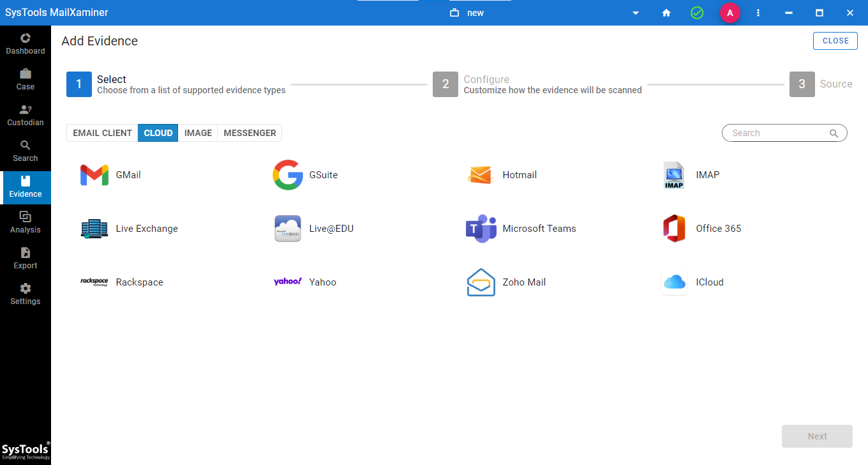Open the Dashboard sidebar item
Image resolution: width=868 pixels, height=465 pixels.
point(26,43)
